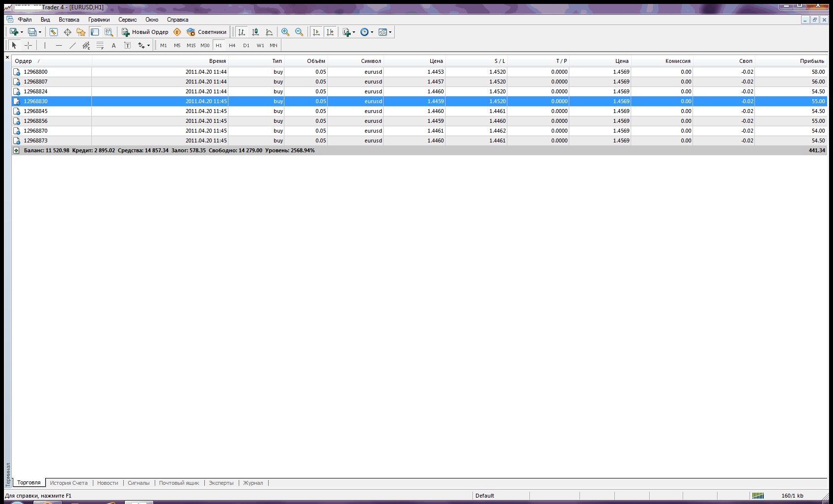Image resolution: width=833 pixels, height=504 pixels.
Task: Switch timeframe to M5
Action: [x=177, y=45]
